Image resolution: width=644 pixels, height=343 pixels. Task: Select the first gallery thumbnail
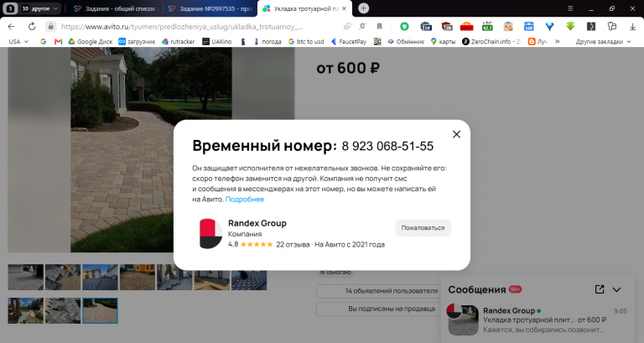[25, 278]
